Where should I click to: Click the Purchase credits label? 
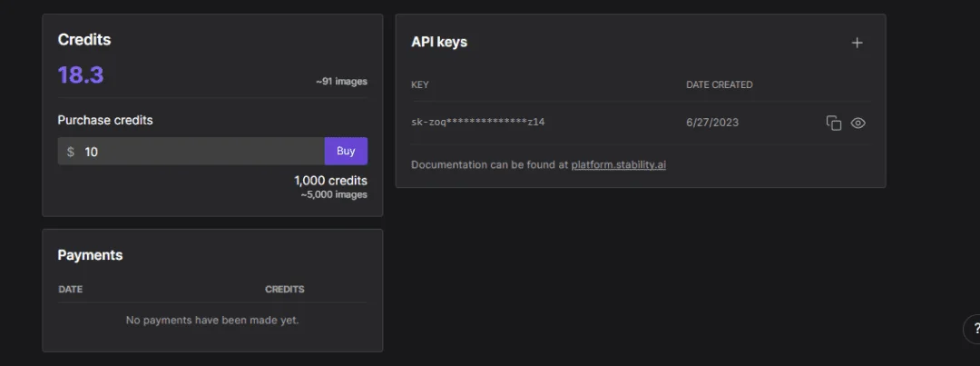point(105,120)
